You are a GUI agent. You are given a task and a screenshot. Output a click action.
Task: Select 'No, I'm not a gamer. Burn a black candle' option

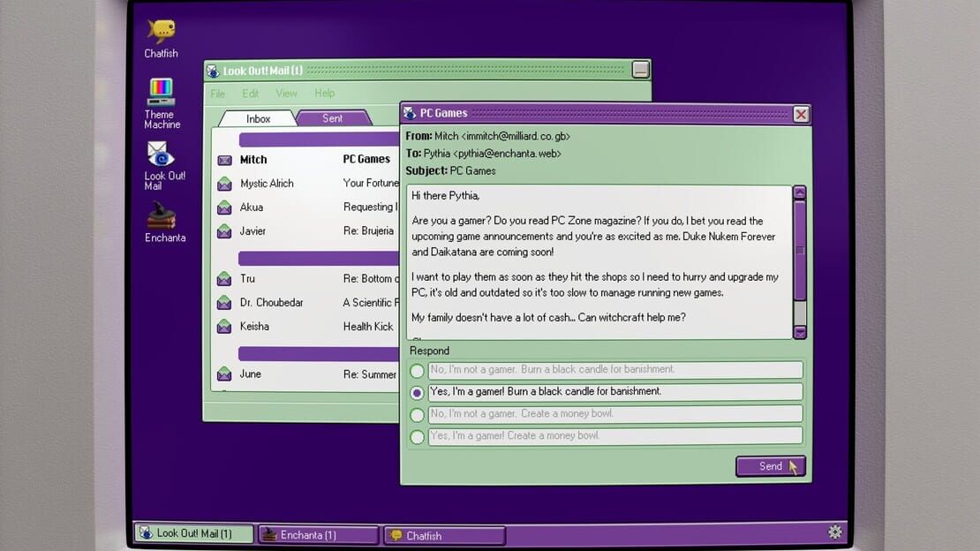[417, 370]
